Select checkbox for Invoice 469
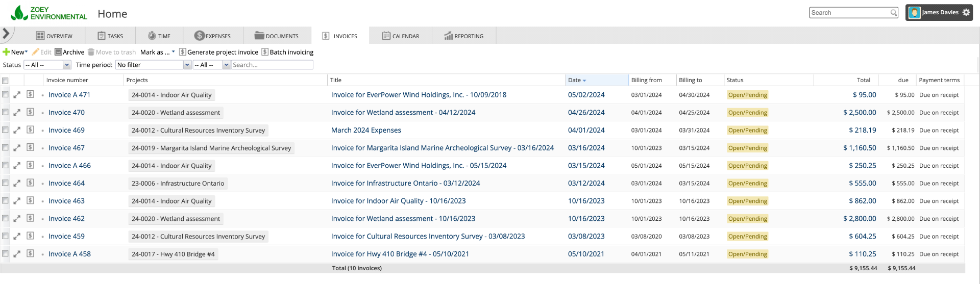 [x=5, y=130]
